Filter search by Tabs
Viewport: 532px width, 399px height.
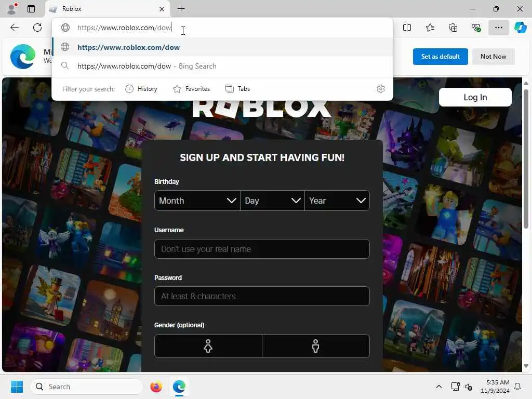pos(237,89)
